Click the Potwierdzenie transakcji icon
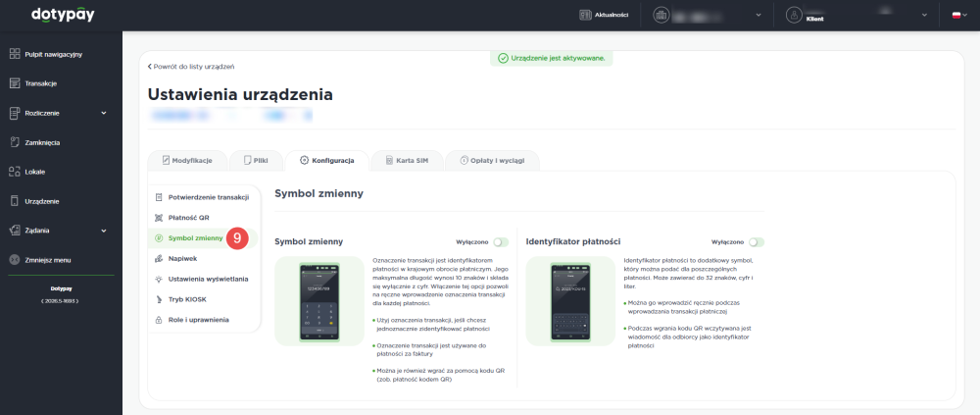Viewport: 980px width, 415px height. (159, 197)
